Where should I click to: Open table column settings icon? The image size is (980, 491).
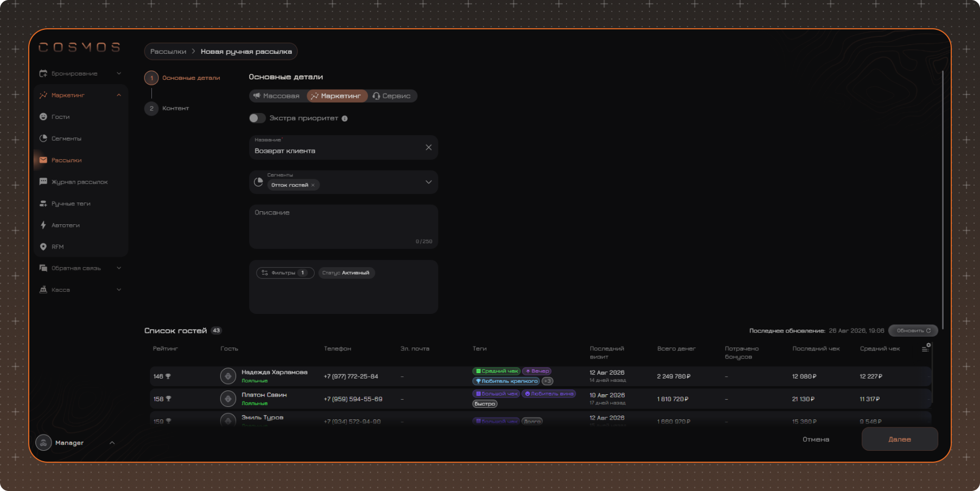click(926, 348)
